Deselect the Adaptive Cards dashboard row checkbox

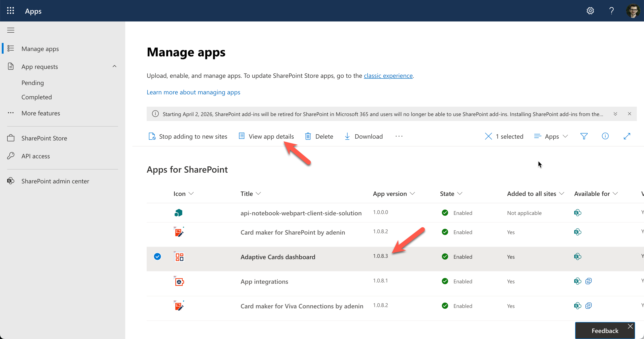pos(157,256)
